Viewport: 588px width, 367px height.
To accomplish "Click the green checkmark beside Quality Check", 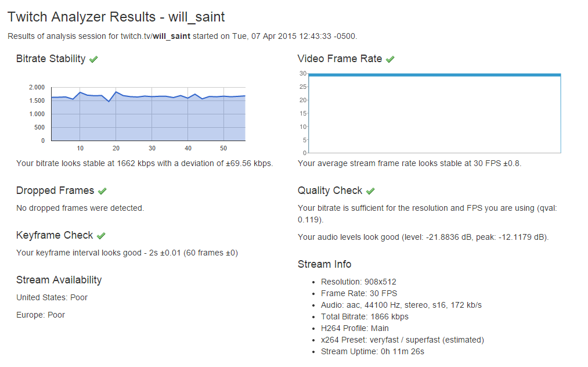I will [370, 191].
